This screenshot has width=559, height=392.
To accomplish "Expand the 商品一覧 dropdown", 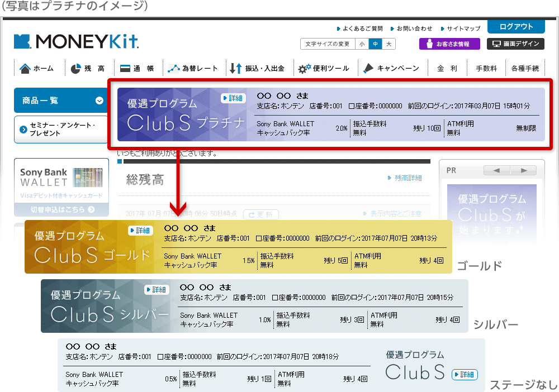I will [x=100, y=101].
